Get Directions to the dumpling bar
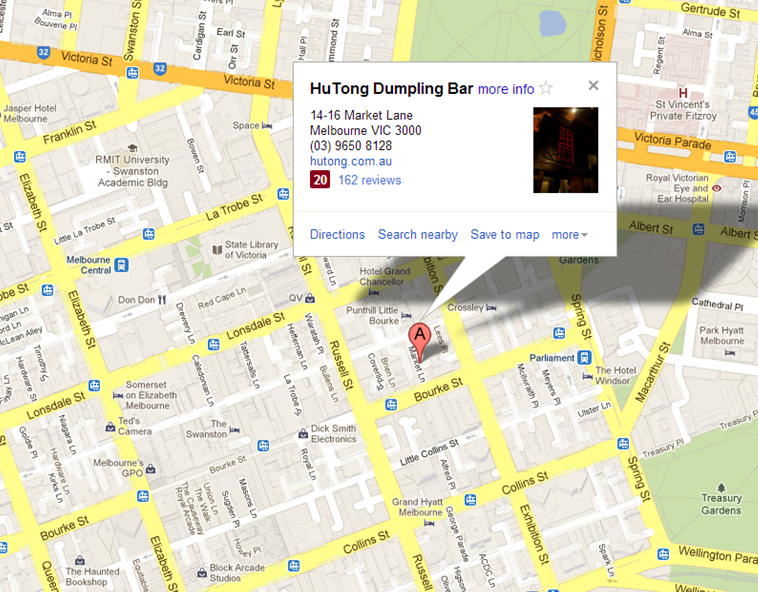The width and height of the screenshot is (758, 592). 337,234
